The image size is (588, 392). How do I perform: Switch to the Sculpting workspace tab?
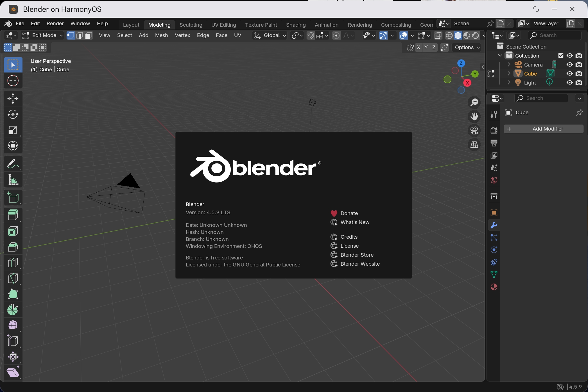tap(191, 25)
